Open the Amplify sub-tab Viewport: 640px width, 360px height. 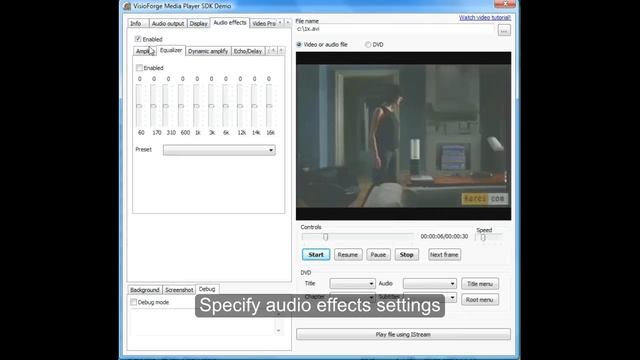144,51
